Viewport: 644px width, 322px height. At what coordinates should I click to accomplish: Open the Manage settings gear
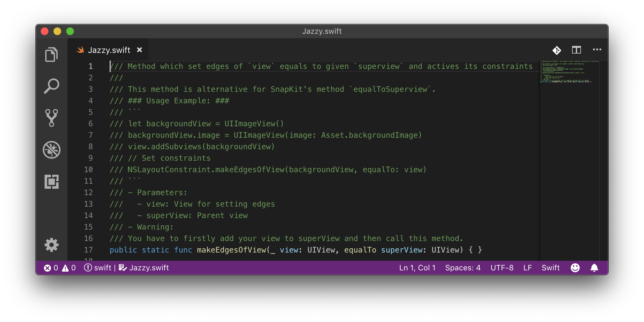(51, 245)
